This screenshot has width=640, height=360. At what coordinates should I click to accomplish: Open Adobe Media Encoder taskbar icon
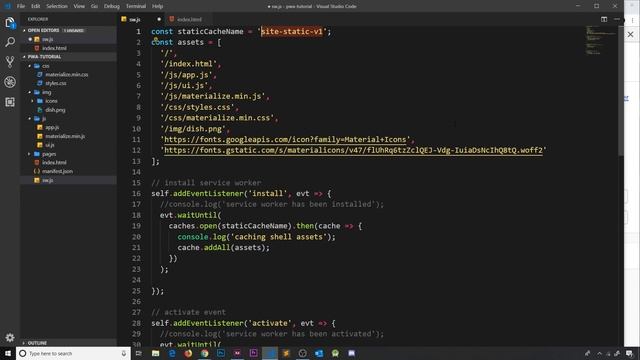(x=237, y=353)
